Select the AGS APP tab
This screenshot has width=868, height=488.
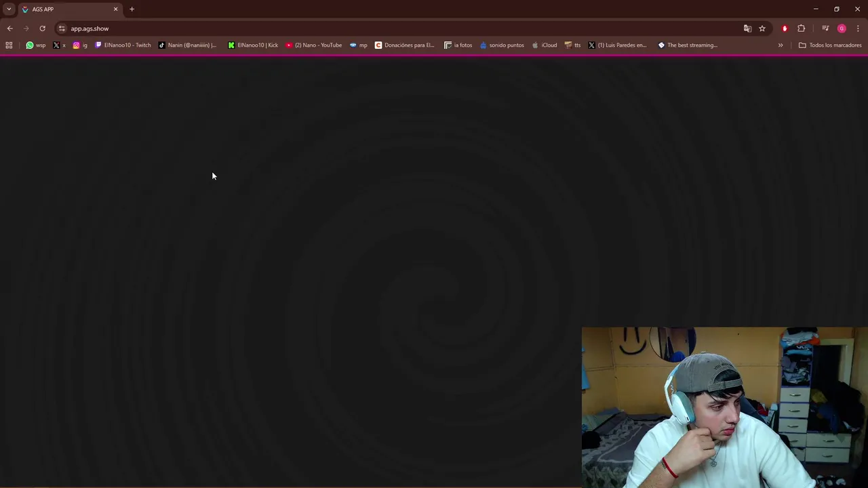(x=70, y=9)
